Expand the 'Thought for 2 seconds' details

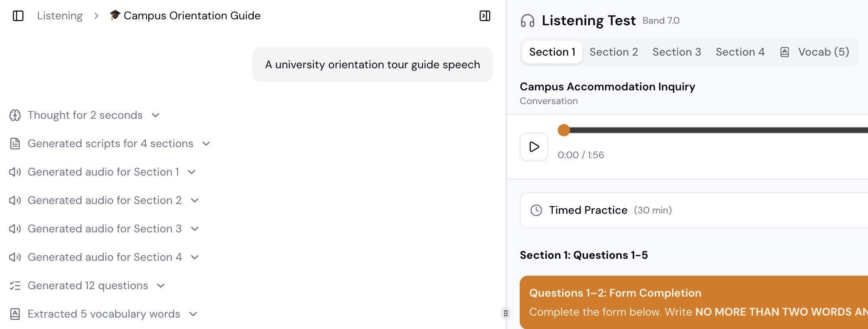[x=156, y=115]
